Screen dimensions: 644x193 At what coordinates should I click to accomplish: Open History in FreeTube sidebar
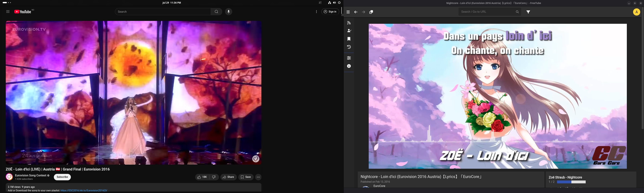click(x=349, y=47)
